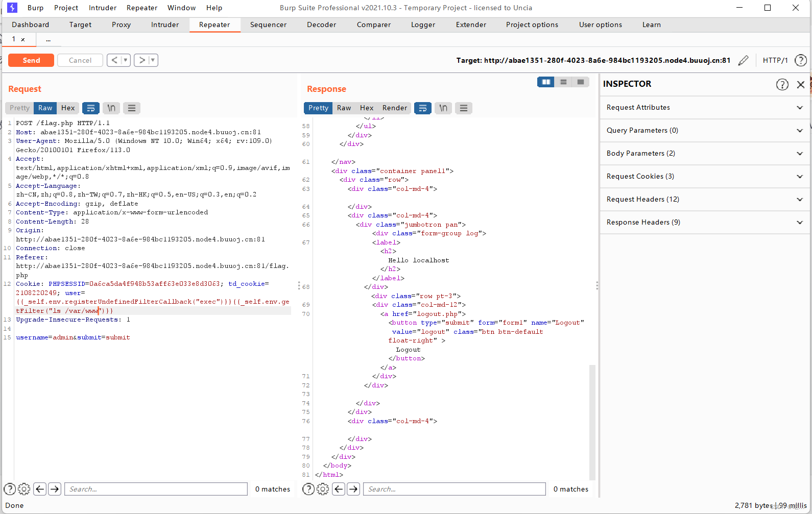Open Response search settings gear
Viewport: 812px width, 514px height.
323,489
